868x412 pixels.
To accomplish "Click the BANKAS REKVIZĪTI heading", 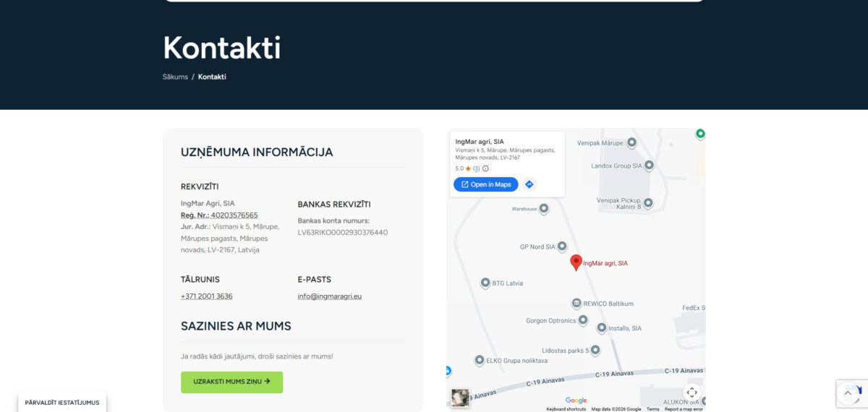I will (x=334, y=205).
